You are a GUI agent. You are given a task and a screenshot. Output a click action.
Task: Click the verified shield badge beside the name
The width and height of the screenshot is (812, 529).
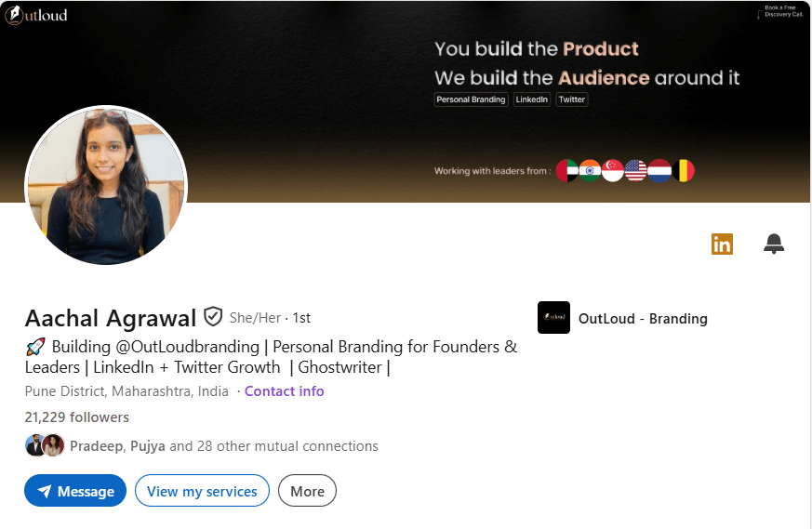pyautogui.click(x=213, y=317)
